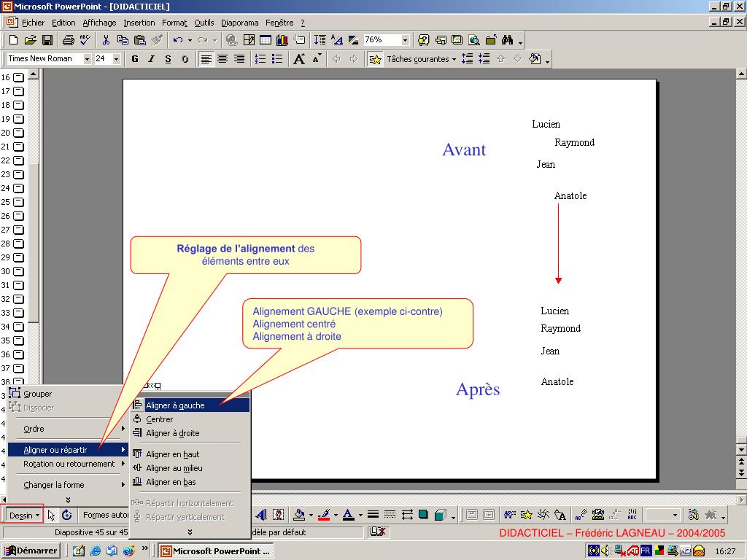The height and width of the screenshot is (560, 747).
Task: Choose Aligner à droite
Action: 190,433
